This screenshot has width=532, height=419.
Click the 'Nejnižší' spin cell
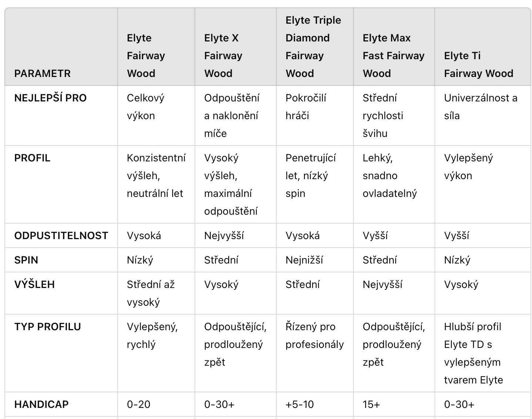click(304, 260)
